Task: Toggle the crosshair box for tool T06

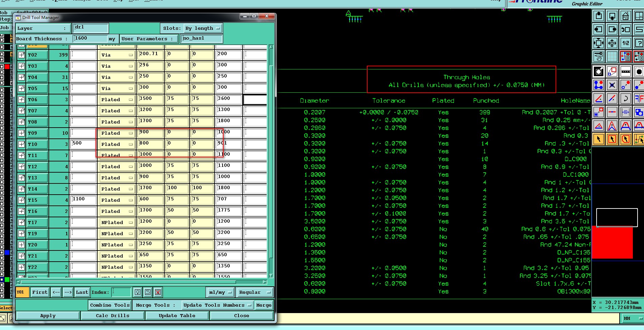Action: 21,100
